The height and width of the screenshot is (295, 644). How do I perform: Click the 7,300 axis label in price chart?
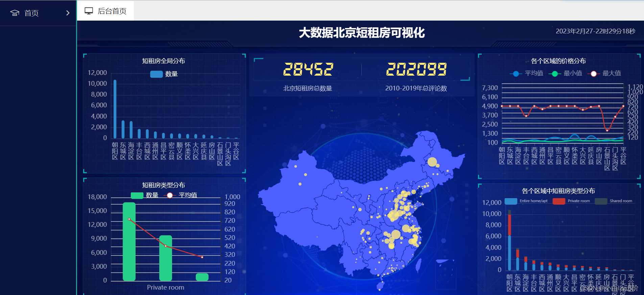[490, 88]
